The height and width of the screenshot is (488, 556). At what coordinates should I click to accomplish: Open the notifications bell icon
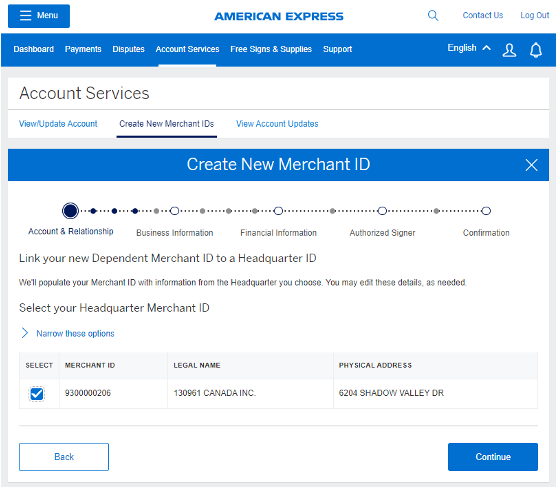(x=536, y=50)
